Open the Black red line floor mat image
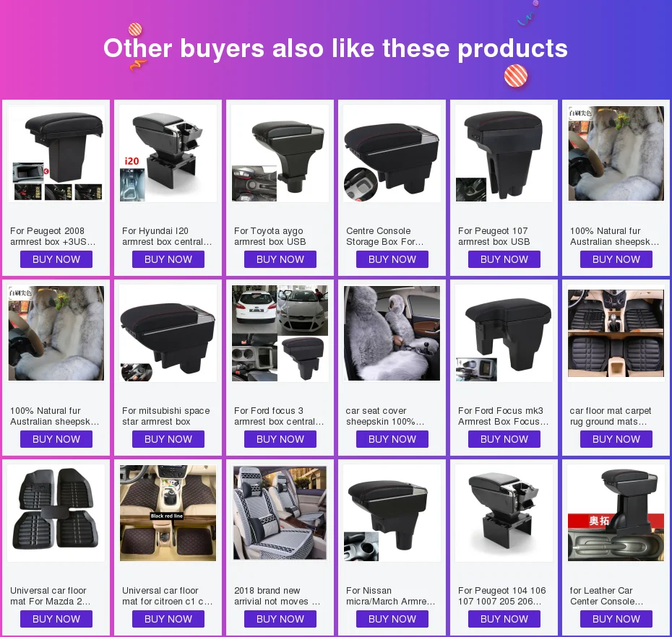 pyautogui.click(x=168, y=513)
